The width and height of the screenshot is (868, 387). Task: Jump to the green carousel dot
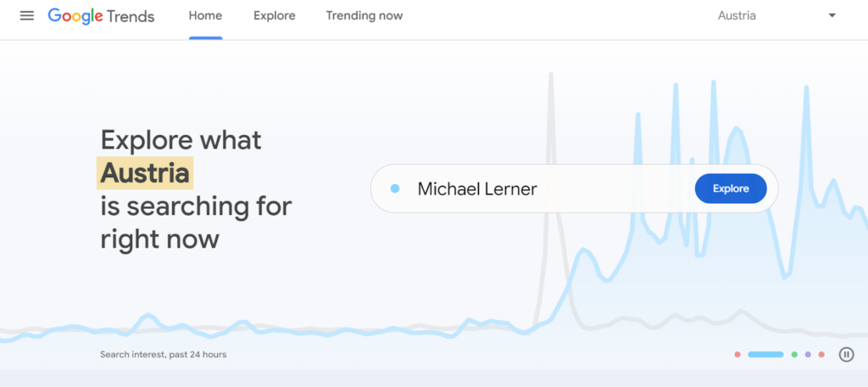tap(794, 354)
